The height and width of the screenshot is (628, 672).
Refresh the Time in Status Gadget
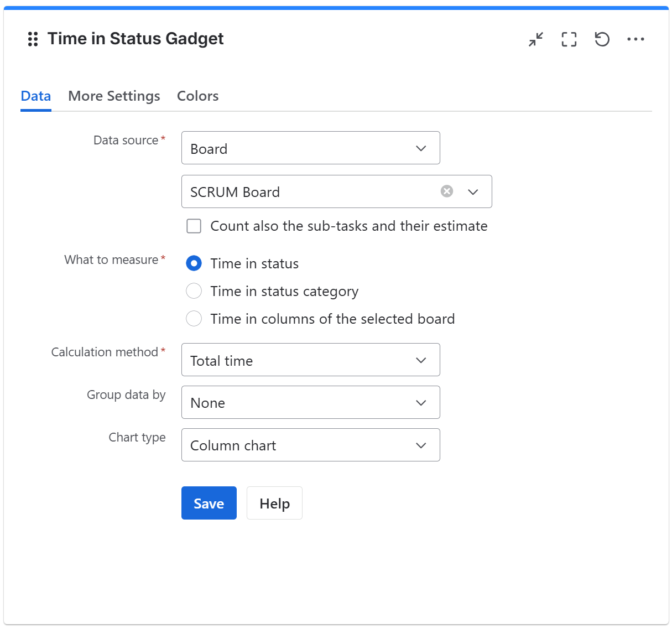click(602, 39)
